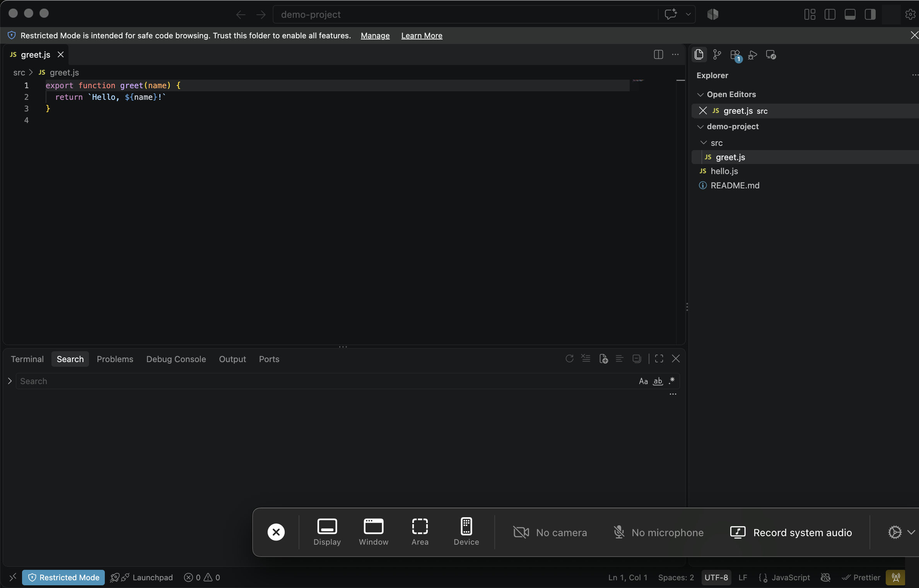Switch to the Debug Console tab

(176, 359)
